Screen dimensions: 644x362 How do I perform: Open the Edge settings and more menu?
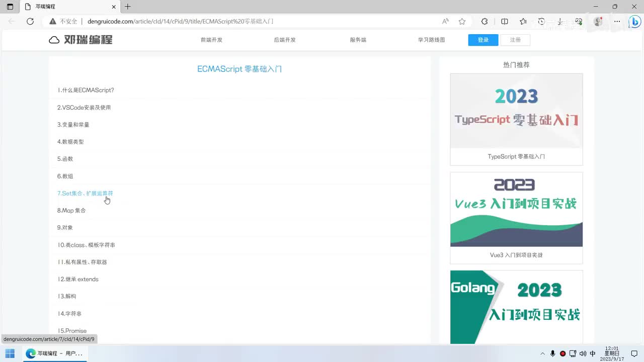[x=617, y=22]
